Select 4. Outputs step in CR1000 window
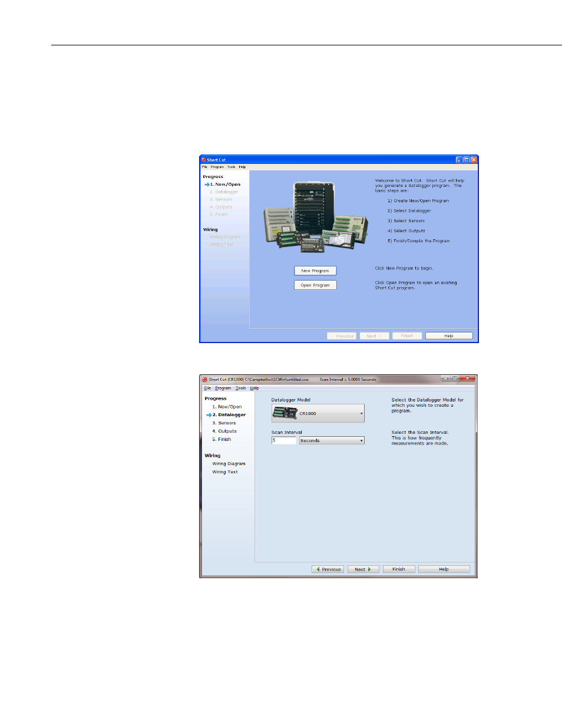The width and height of the screenshot is (562, 728). coord(224,431)
